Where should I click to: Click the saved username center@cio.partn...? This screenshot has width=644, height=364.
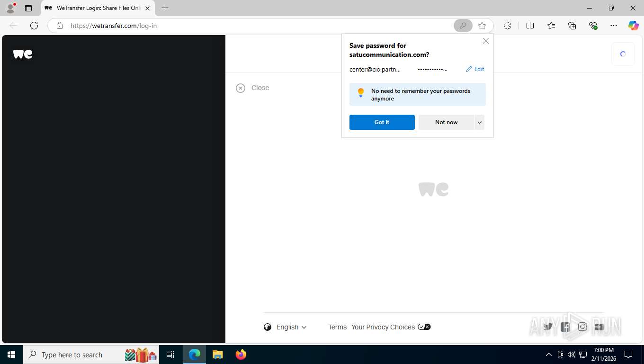point(375,69)
